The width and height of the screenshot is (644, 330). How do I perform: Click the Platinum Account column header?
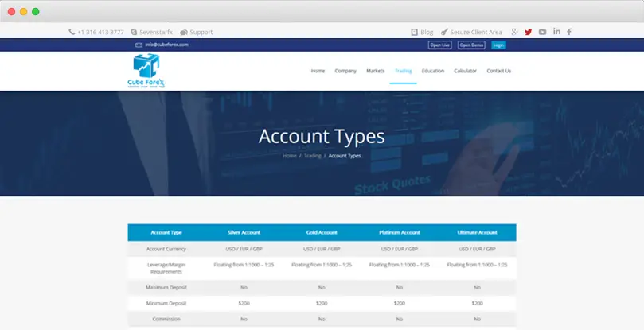[400, 232]
